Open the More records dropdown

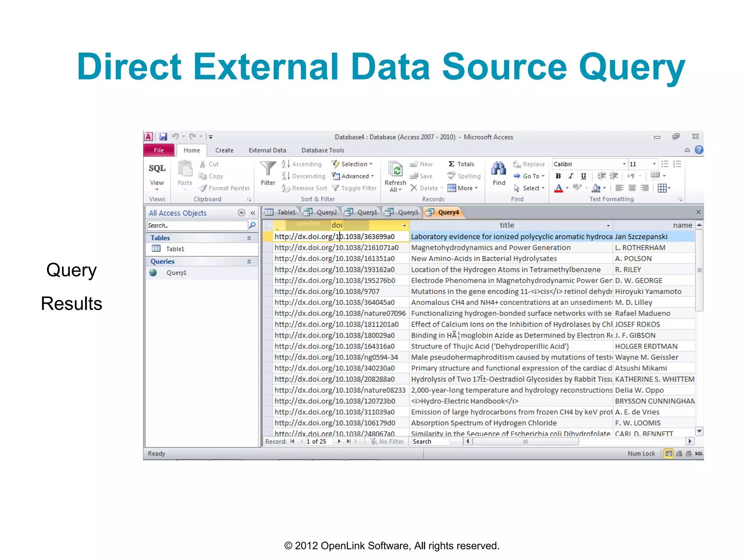[x=462, y=188]
